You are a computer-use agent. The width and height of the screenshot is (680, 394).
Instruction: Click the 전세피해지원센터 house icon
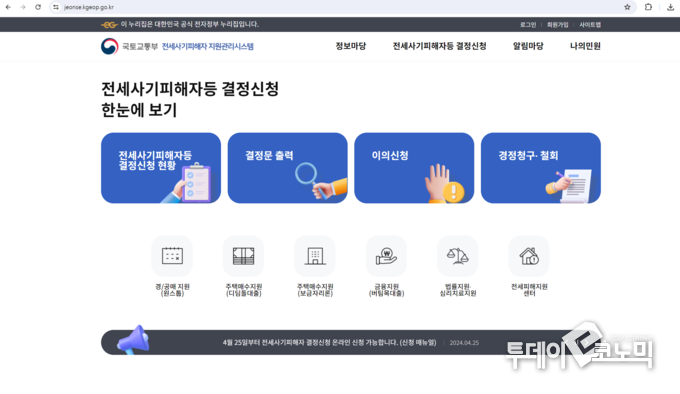pyautogui.click(x=529, y=256)
